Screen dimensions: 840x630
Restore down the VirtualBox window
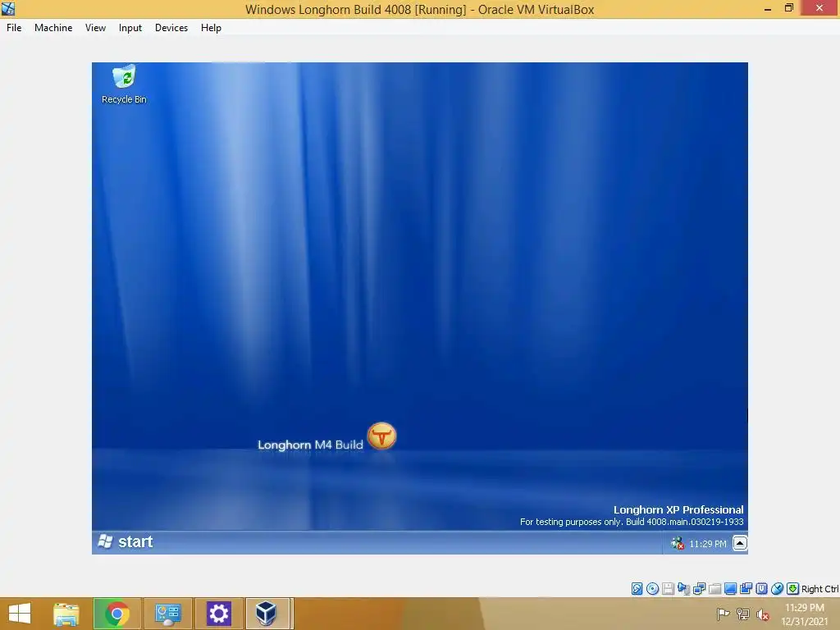tap(788, 8)
